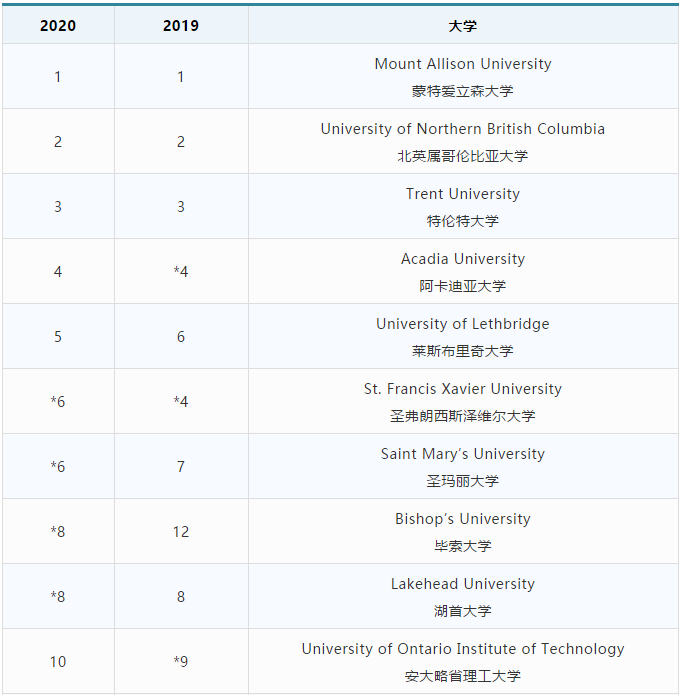
Task: Click 2020 rank 4 in Acadia row
Action: pos(58,272)
